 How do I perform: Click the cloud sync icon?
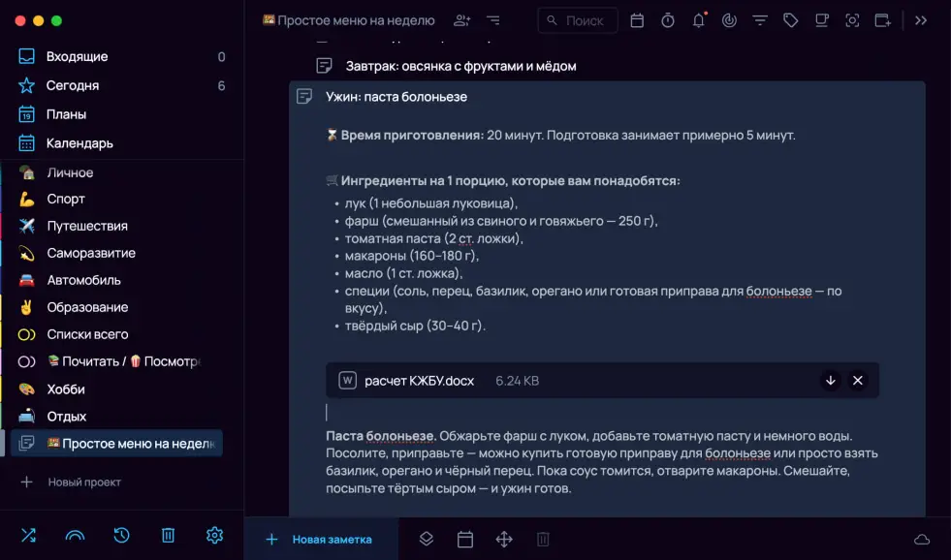click(922, 539)
